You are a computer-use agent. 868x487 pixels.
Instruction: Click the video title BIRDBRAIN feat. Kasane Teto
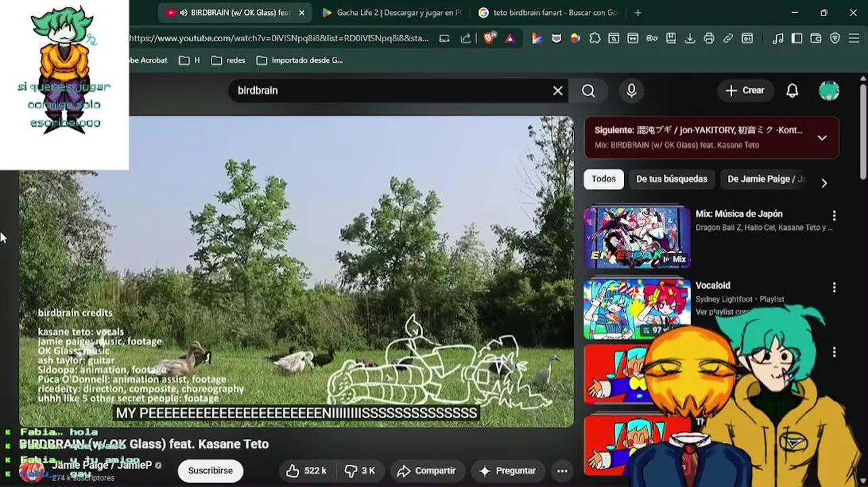pos(144,444)
